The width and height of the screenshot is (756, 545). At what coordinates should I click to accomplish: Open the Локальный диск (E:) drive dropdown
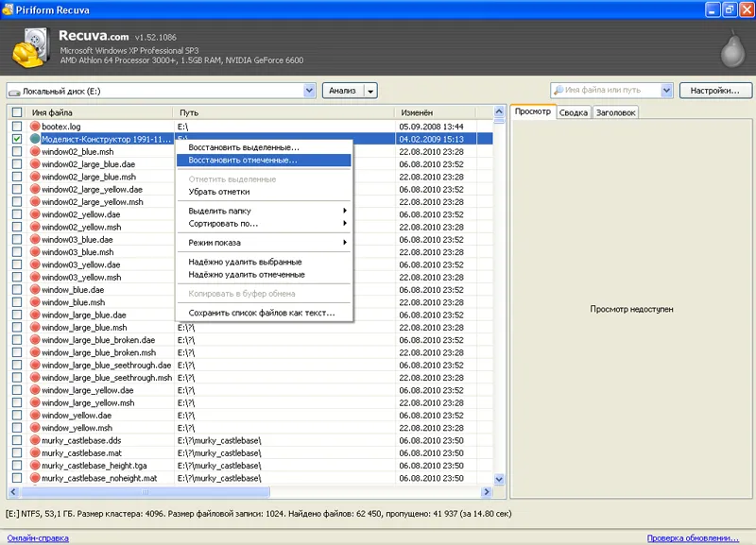(x=310, y=91)
